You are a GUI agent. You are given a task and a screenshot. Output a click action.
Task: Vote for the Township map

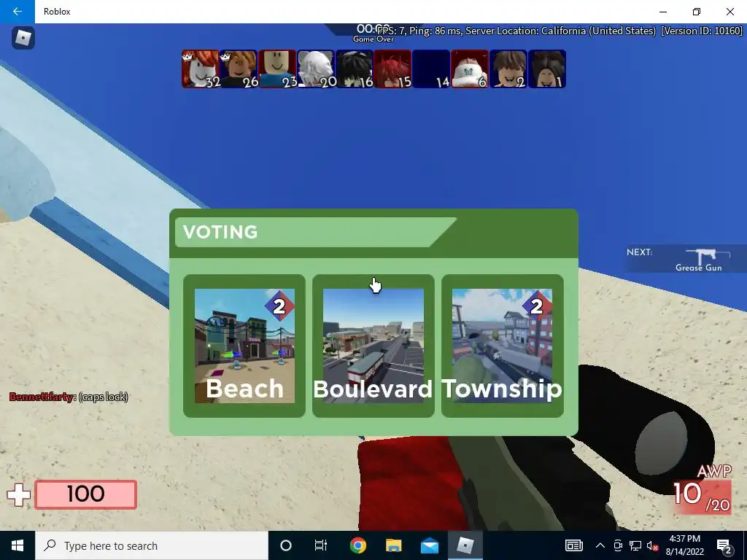click(x=503, y=346)
